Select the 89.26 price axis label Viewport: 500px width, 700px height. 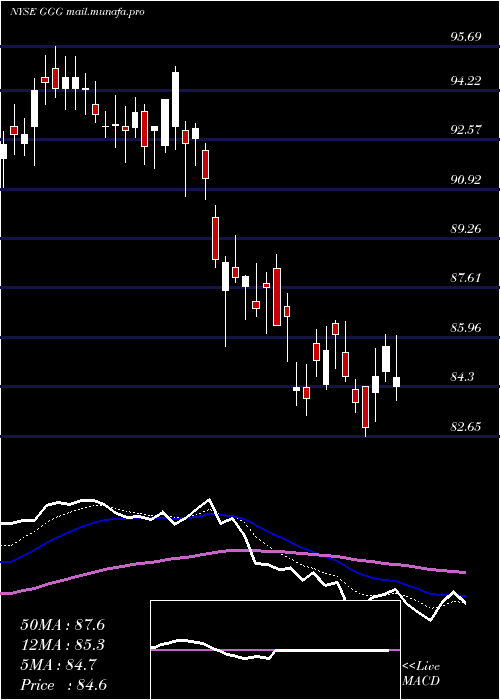point(466,229)
